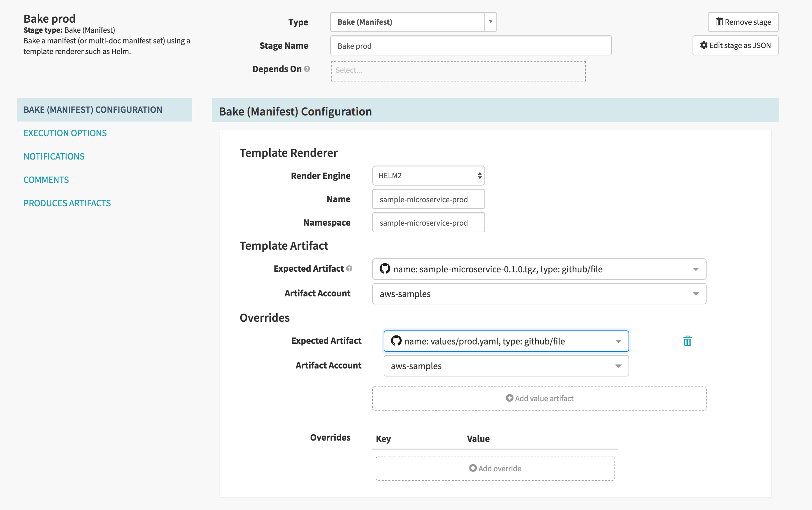The width and height of the screenshot is (812, 510).
Task: Click the GitHub icon in the template artifact field
Action: (x=385, y=269)
